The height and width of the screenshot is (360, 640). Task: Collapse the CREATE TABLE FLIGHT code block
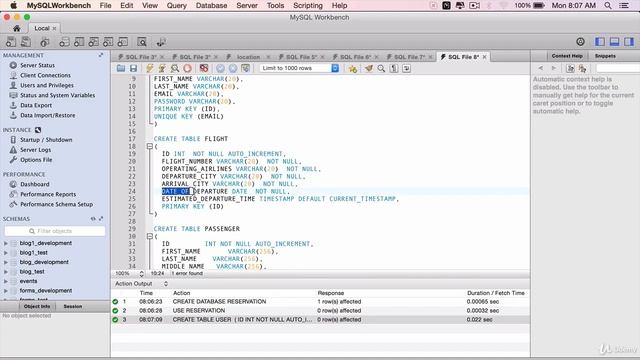150,146
